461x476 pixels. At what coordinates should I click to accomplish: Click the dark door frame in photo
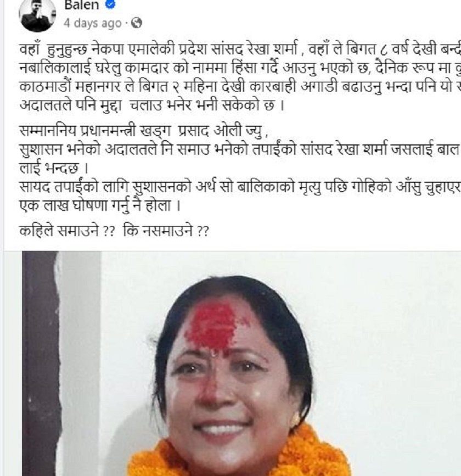pos(40,363)
